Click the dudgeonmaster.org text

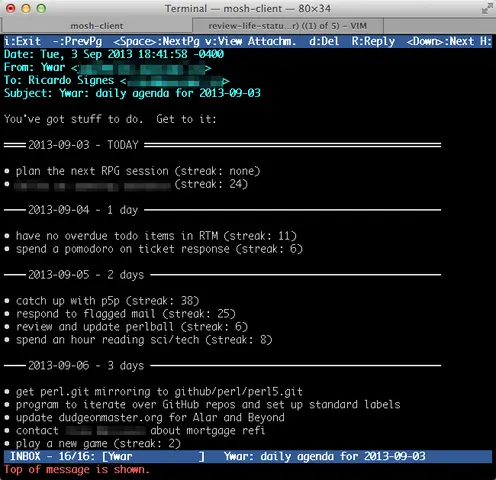111,418
